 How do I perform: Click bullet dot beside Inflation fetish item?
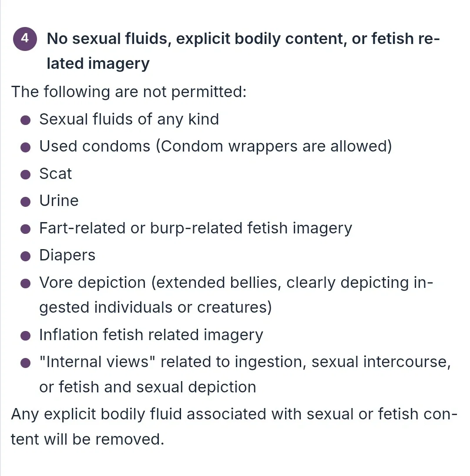click(x=26, y=336)
